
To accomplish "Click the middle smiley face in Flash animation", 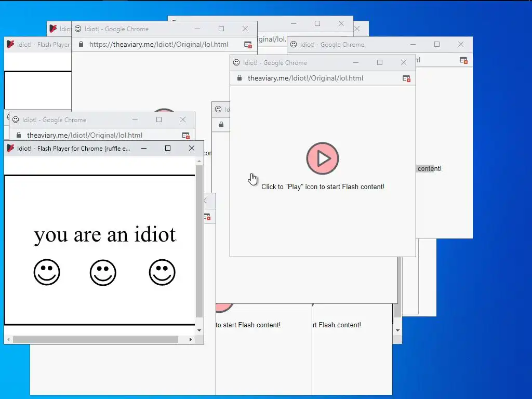I will [103, 273].
